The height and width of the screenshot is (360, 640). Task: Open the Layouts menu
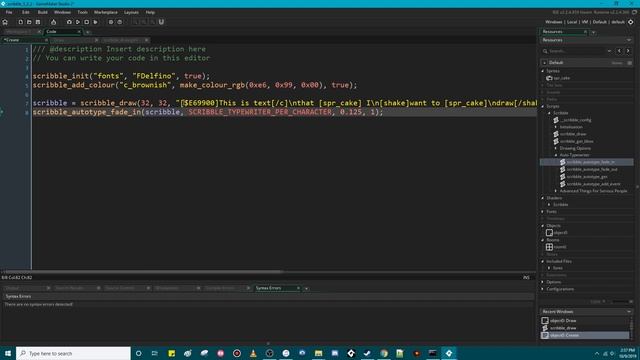click(131, 12)
